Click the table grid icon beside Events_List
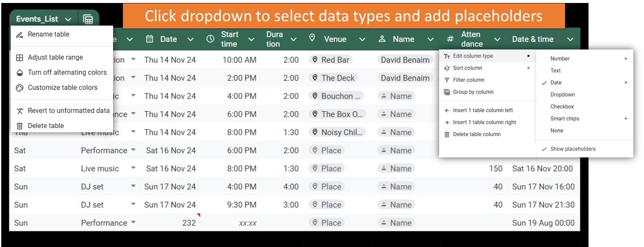The height and width of the screenshot is (247, 644). pyautogui.click(x=88, y=19)
